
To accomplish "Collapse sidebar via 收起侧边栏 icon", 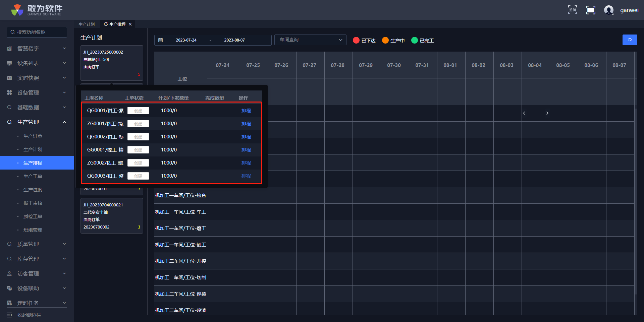I will pos(9,315).
